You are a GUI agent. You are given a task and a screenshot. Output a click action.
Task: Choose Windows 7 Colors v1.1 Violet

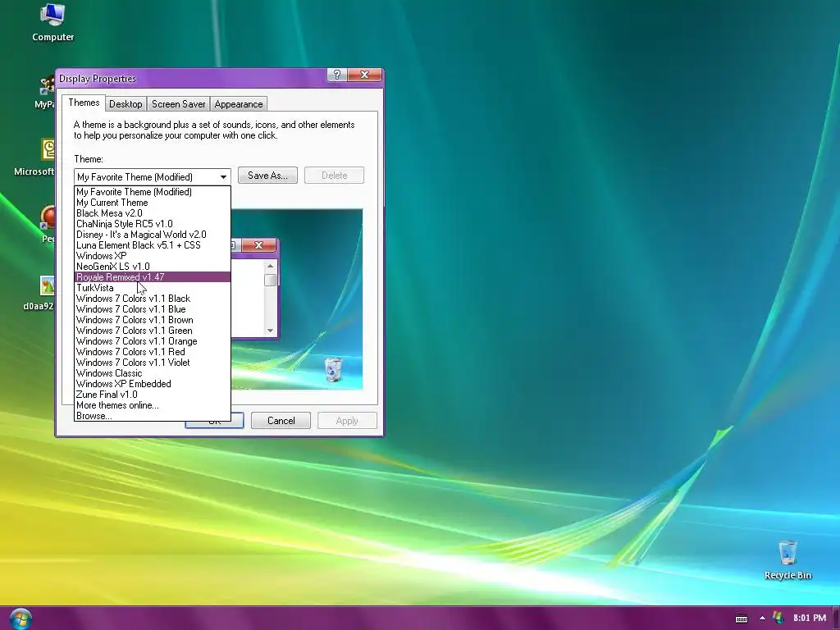(x=152, y=363)
